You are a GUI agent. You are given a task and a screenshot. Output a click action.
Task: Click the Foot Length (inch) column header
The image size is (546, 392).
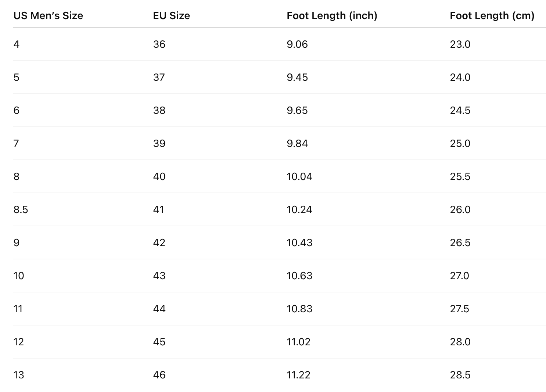(x=332, y=16)
